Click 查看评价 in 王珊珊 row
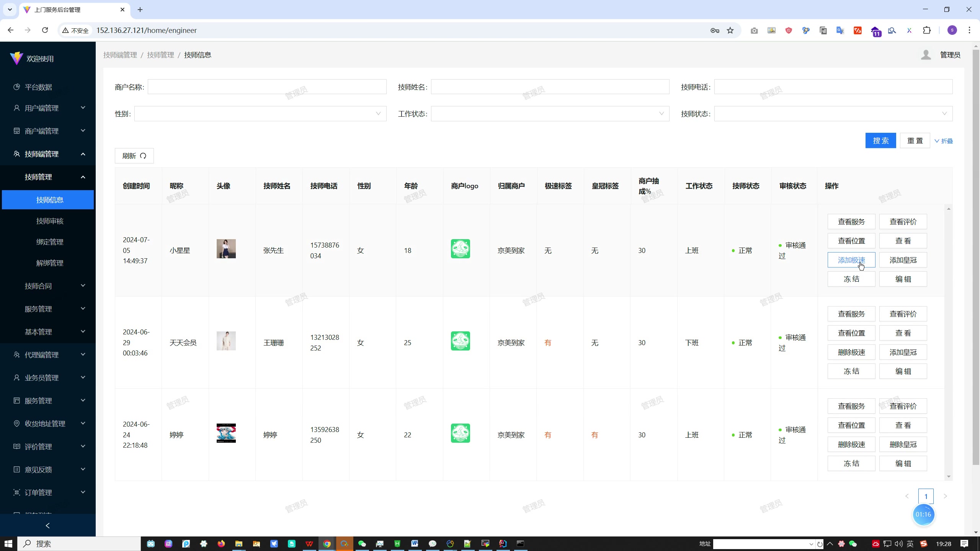 903,314
